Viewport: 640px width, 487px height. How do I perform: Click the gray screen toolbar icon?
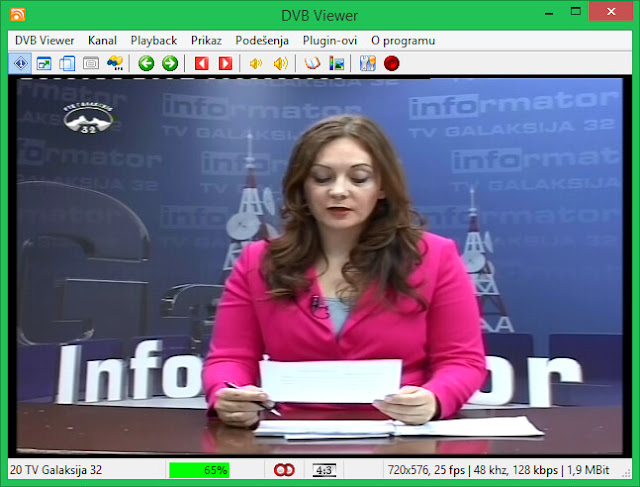pos(91,63)
